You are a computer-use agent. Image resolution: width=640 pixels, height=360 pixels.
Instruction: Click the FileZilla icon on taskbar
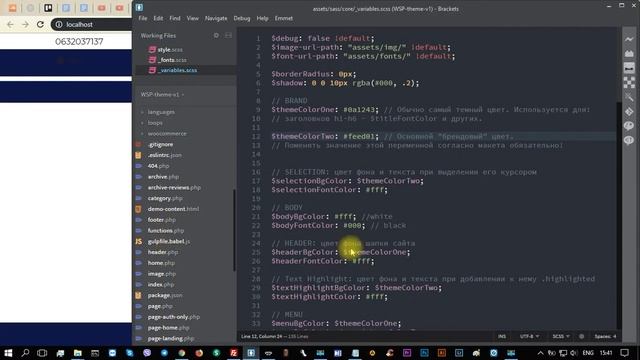click(x=233, y=353)
